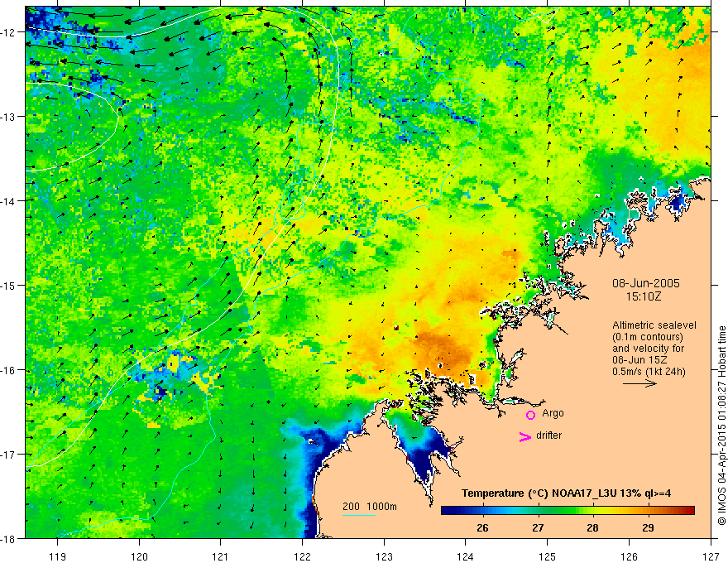This screenshot has width=728, height=563.
Task: Click the color bar value 26
Action: click(482, 527)
